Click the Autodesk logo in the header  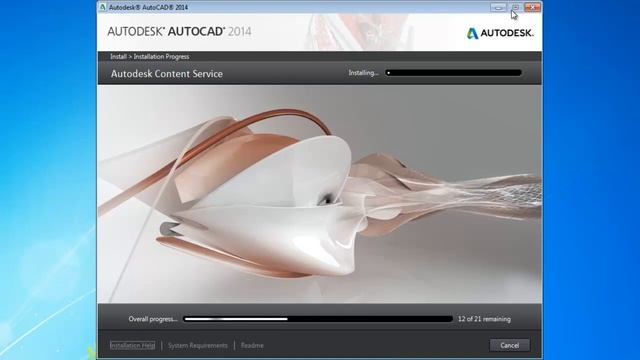tap(500, 33)
